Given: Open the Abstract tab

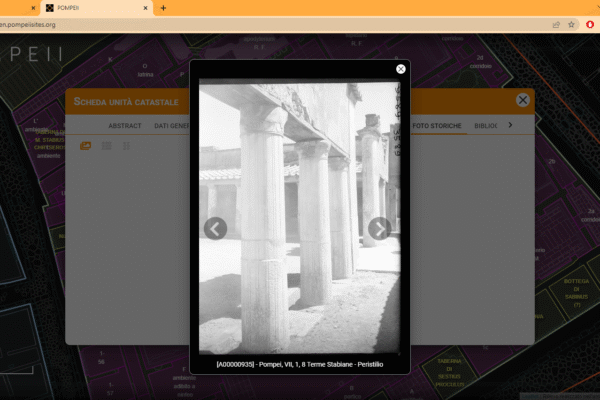Looking at the screenshot, I should (x=124, y=126).
